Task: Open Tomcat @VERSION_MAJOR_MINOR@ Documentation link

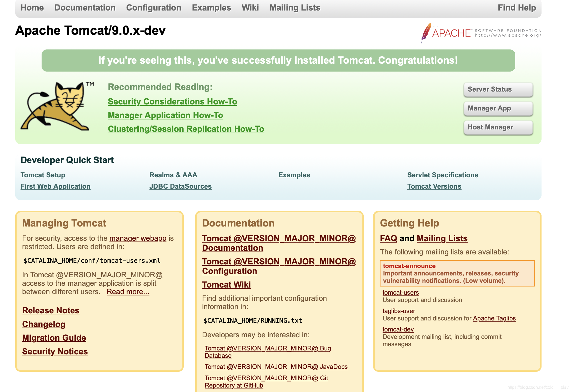Action: 279,243
